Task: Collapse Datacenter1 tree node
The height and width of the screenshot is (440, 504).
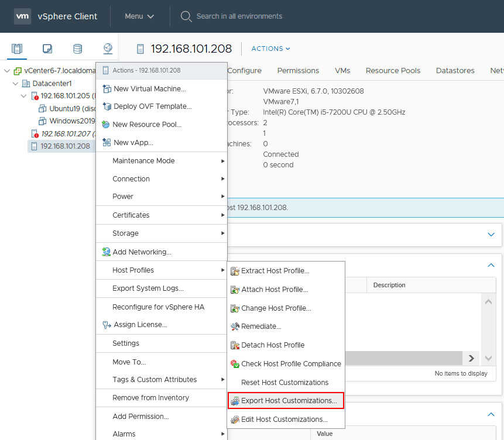Action: (x=15, y=84)
